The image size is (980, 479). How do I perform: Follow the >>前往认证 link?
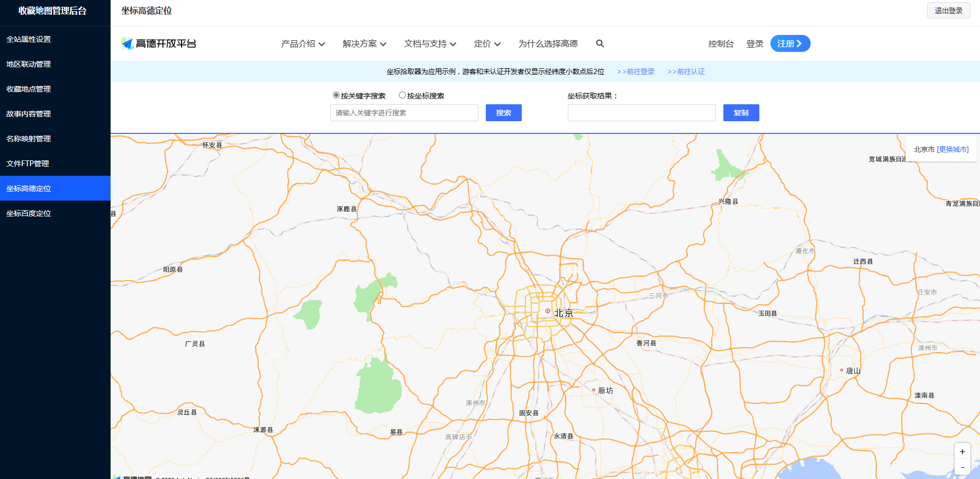point(686,71)
